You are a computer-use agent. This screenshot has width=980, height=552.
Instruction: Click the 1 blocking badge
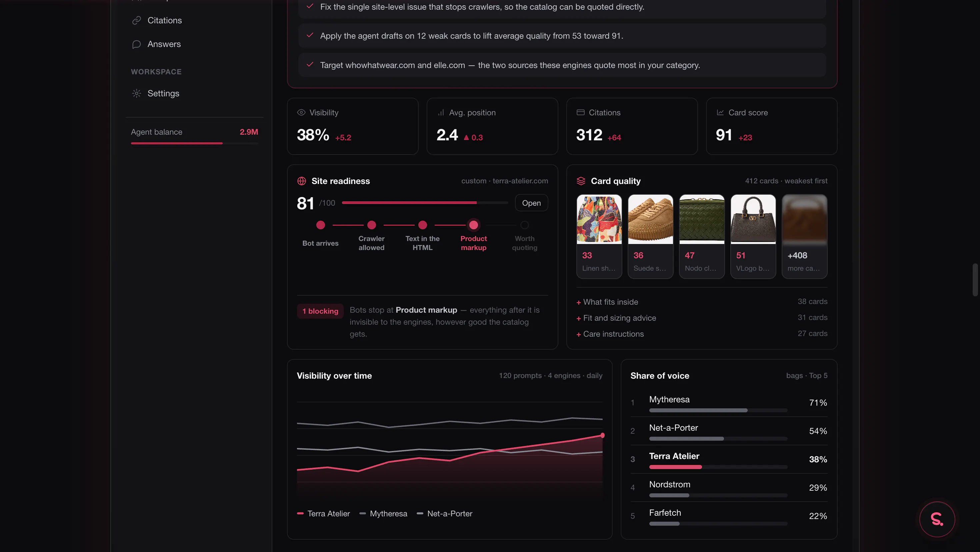click(320, 311)
